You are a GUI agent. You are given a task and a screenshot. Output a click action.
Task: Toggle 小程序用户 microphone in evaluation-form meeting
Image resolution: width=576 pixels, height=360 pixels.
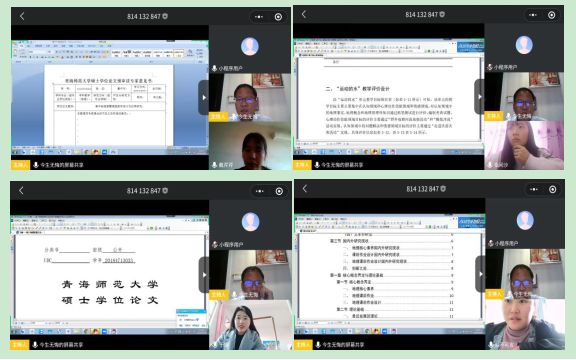(215, 68)
